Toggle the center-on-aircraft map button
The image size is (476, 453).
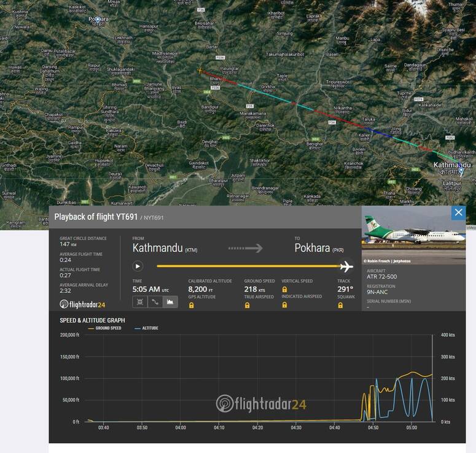(x=140, y=302)
